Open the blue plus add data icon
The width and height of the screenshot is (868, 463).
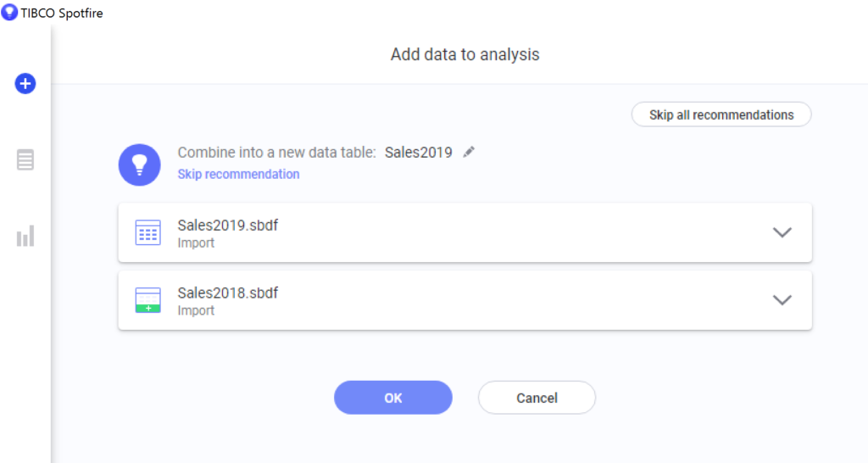click(25, 84)
